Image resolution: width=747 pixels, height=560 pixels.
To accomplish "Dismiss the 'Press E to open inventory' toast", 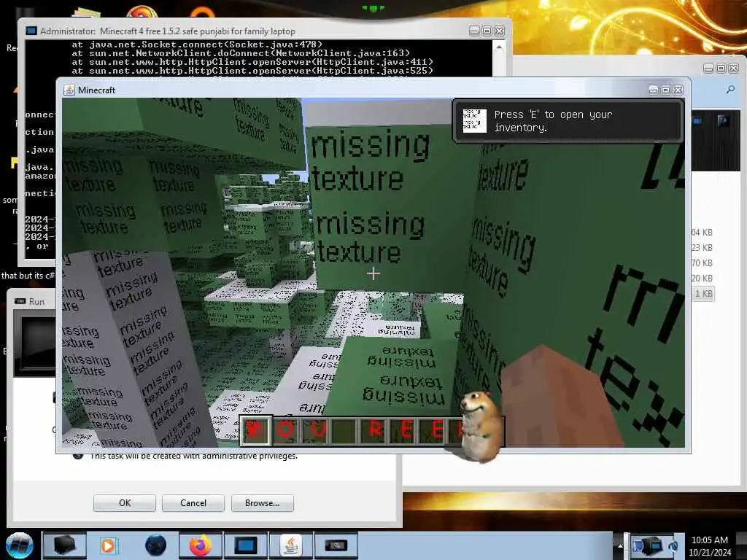I will tap(568, 121).
